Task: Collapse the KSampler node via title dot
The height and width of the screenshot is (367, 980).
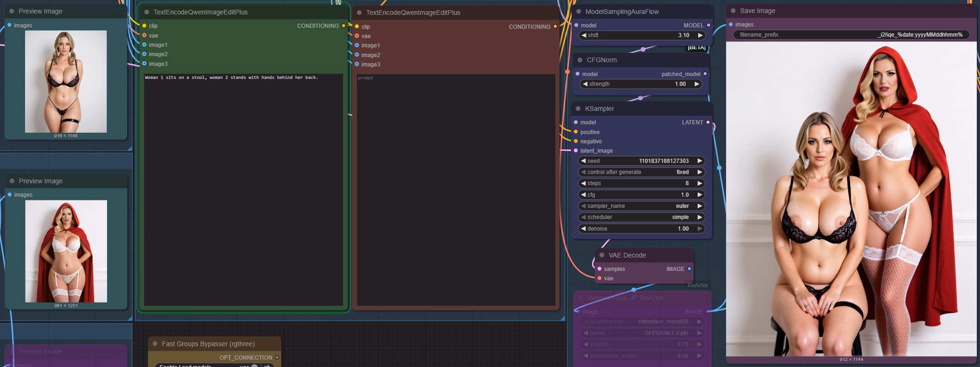Action: pyautogui.click(x=578, y=109)
